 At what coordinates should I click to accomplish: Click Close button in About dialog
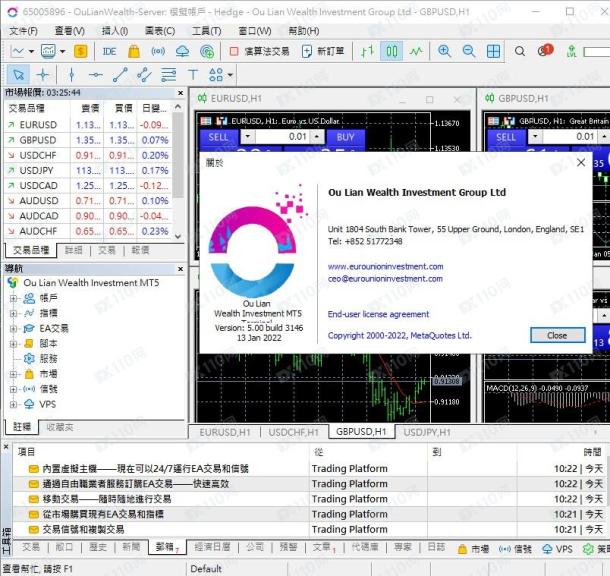pyautogui.click(x=557, y=335)
